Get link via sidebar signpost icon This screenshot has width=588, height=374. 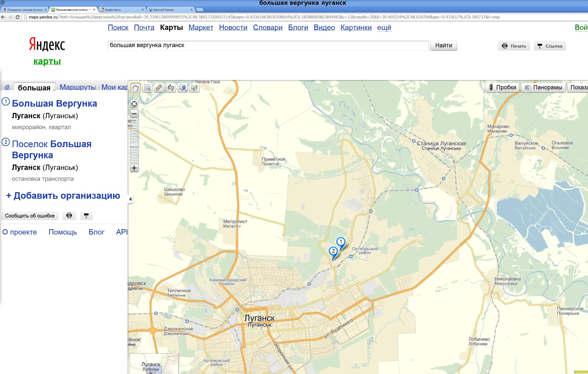(x=86, y=216)
